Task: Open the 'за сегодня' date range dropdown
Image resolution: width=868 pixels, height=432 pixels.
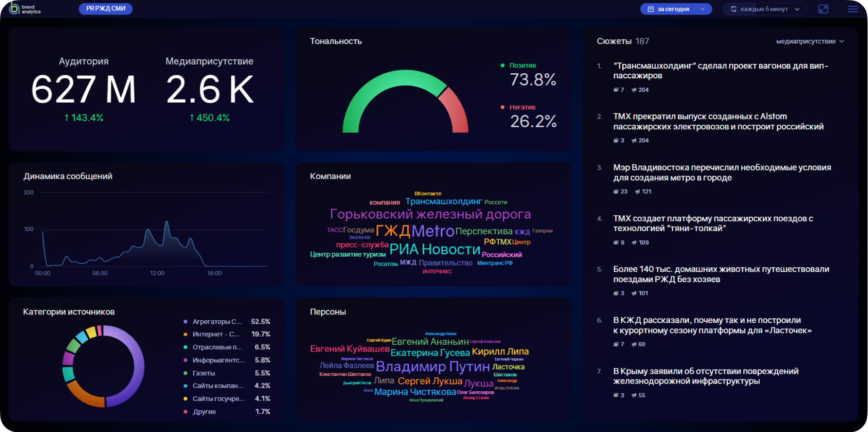Action: click(x=676, y=9)
